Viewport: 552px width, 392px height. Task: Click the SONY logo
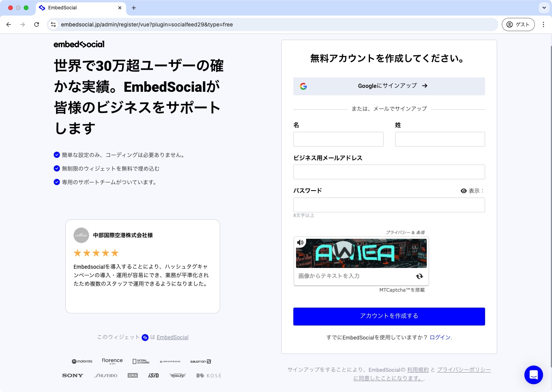(x=73, y=376)
